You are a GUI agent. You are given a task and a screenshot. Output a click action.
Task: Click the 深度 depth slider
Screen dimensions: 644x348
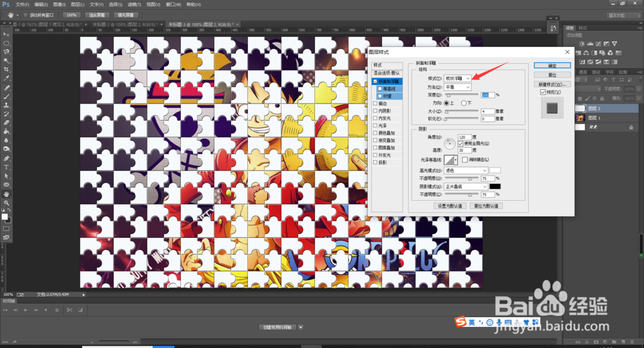[462, 95]
